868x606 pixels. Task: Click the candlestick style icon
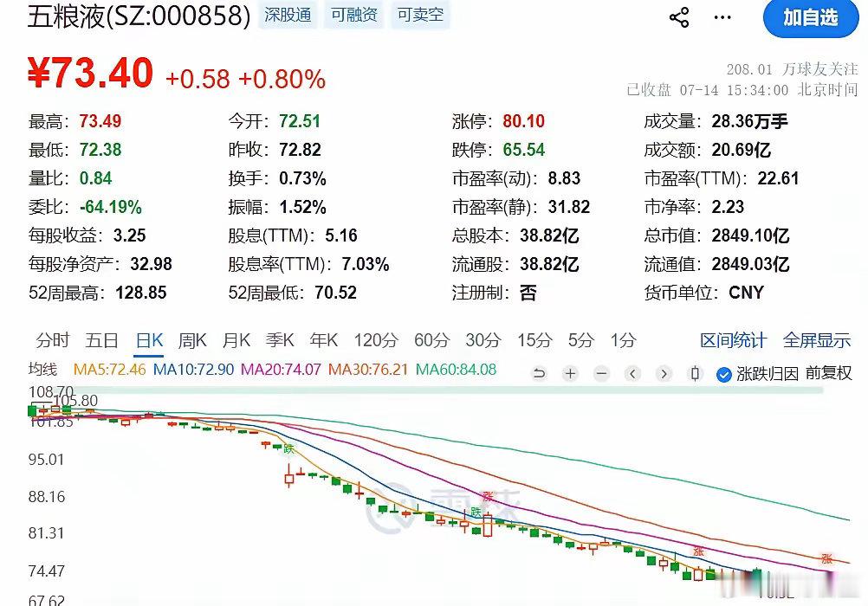pos(696,374)
